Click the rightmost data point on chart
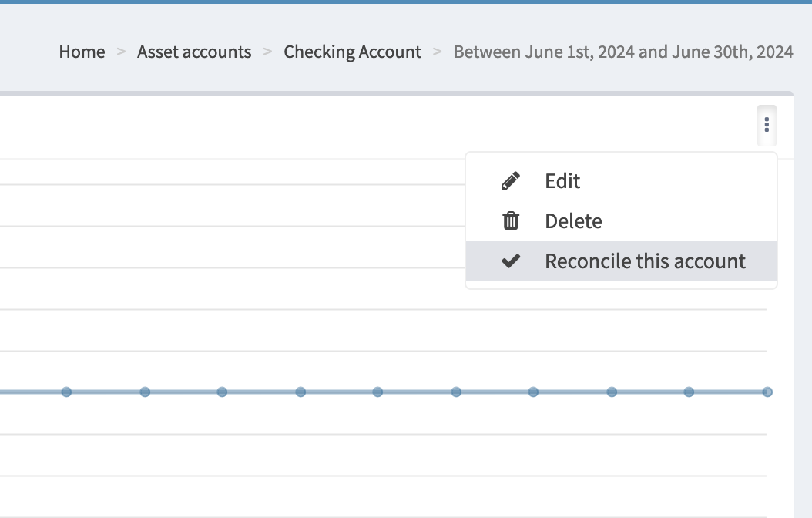812x518 pixels. click(767, 392)
